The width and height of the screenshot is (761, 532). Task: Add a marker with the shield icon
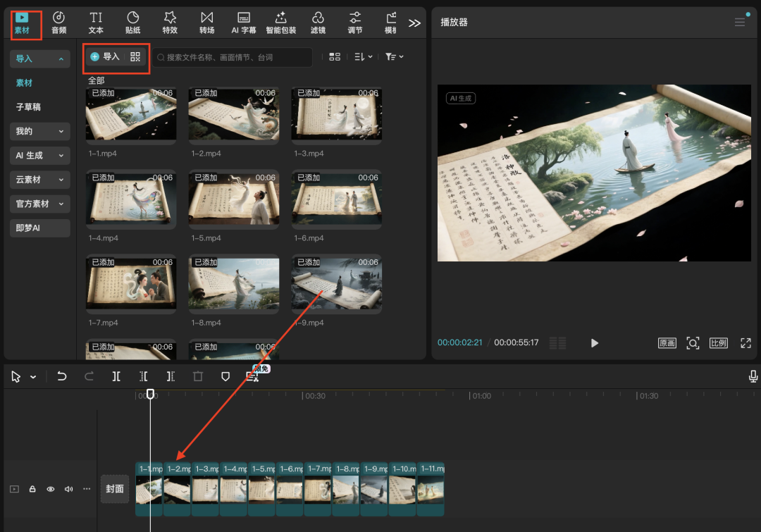point(225,377)
